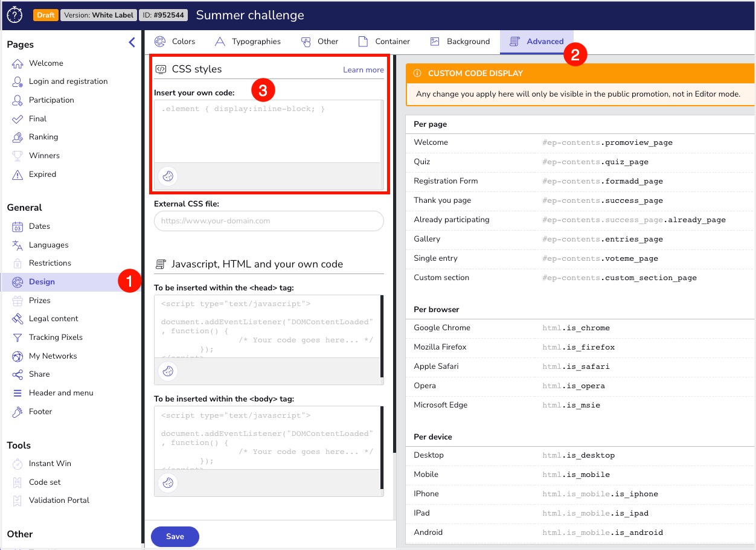
Task: Click the Save button
Action: [x=175, y=536]
